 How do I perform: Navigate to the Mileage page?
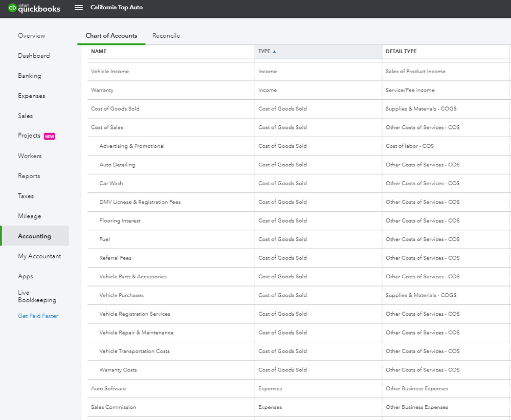pos(30,216)
